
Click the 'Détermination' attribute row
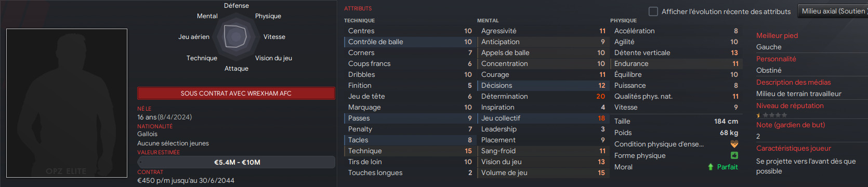point(542,96)
